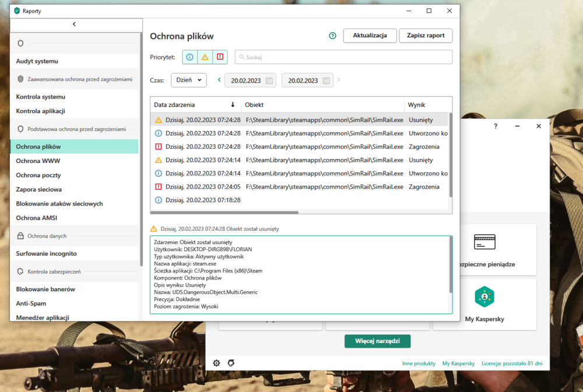
Task: Click the green help question mark icon
Action: pyautogui.click(x=332, y=36)
